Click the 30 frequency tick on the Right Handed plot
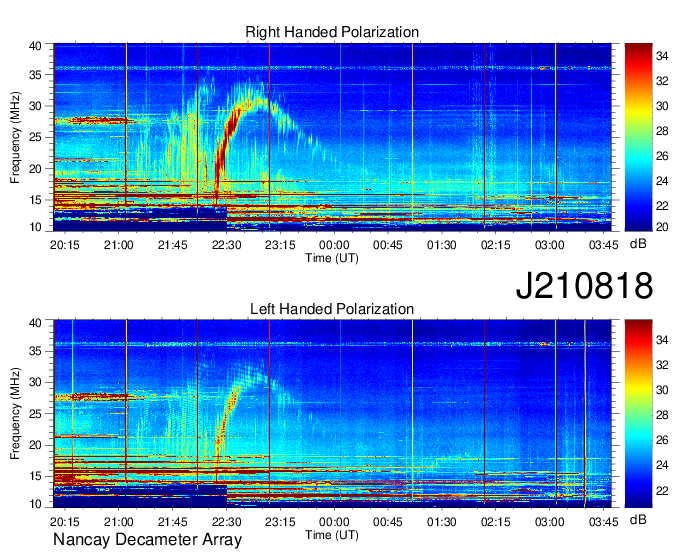This screenshot has height=552, width=680. (x=35, y=106)
